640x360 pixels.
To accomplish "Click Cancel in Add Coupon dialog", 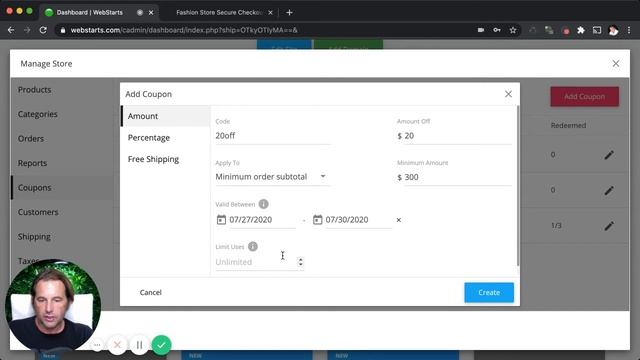I will [x=151, y=292].
